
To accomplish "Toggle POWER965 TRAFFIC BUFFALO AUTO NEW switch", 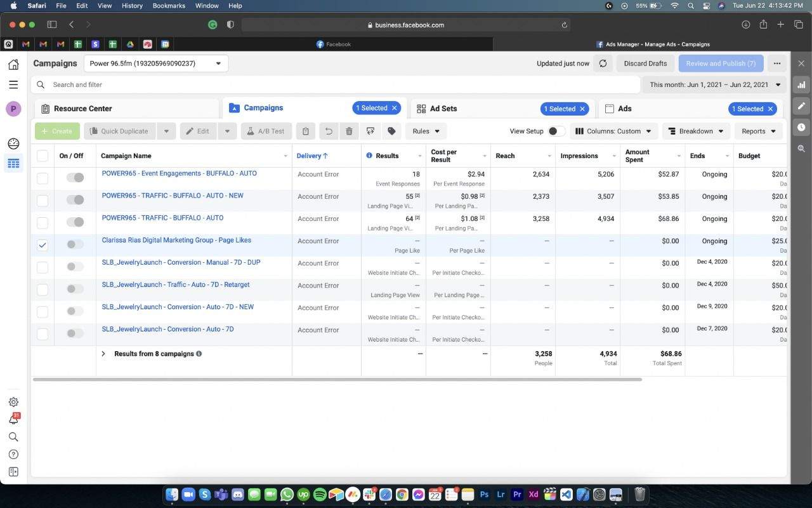I will 75,200.
